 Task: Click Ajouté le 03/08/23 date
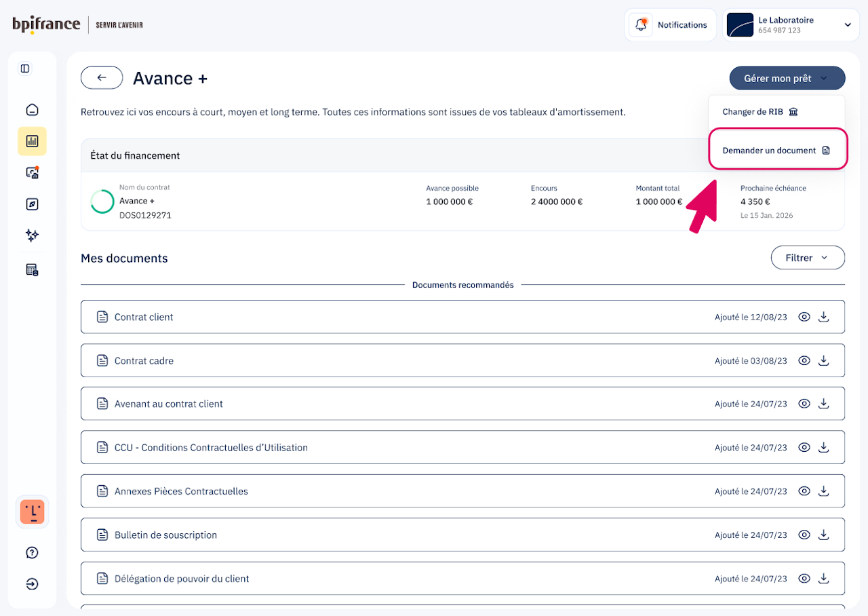coord(751,361)
